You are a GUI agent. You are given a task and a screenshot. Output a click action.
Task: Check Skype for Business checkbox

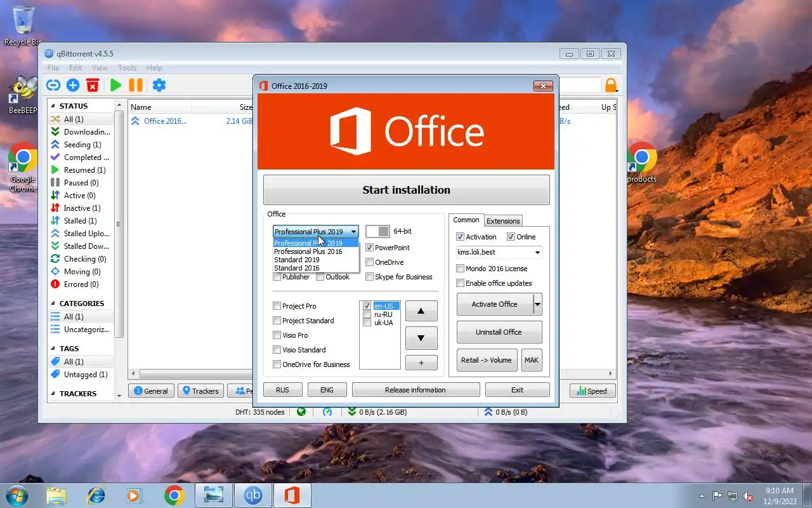[370, 277]
